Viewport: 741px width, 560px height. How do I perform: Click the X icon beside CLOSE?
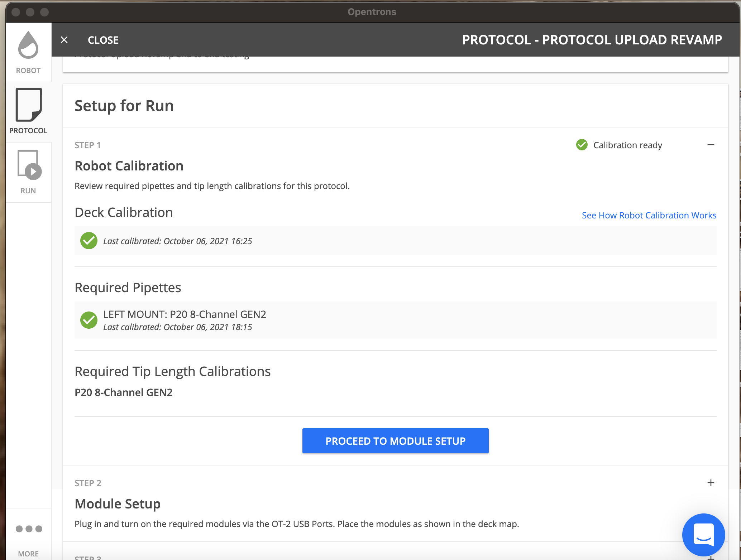64,40
